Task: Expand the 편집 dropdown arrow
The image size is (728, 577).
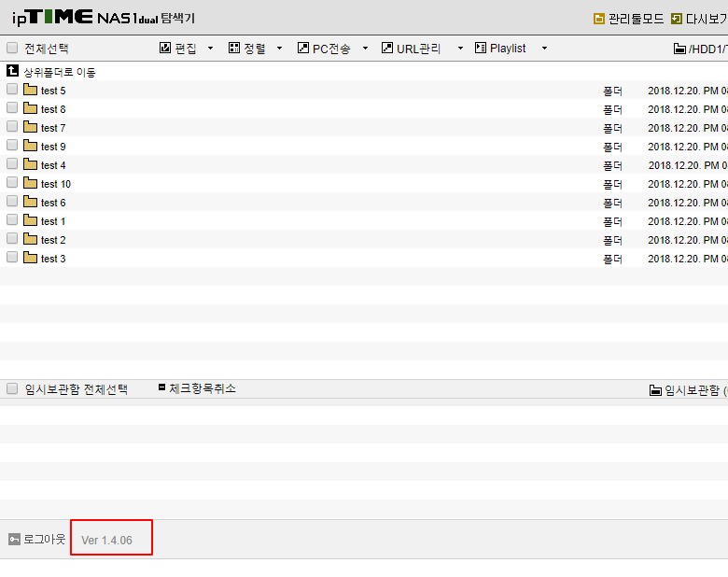Action: [x=210, y=48]
